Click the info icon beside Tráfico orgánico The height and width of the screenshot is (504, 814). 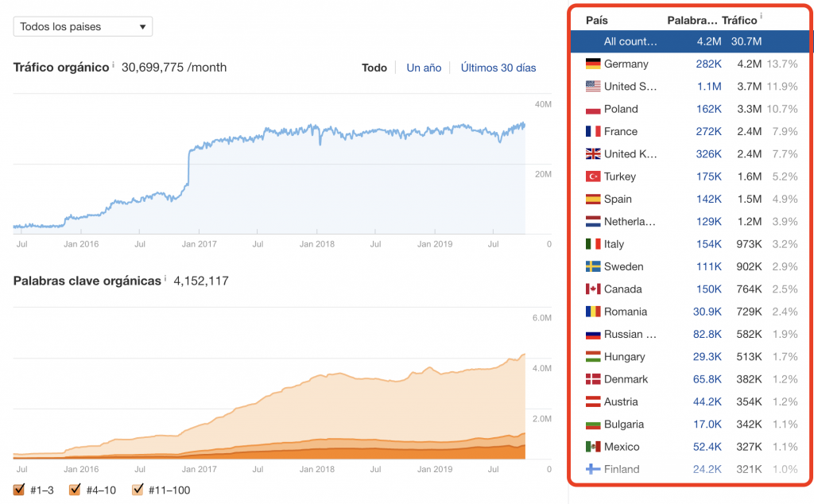pos(114,64)
